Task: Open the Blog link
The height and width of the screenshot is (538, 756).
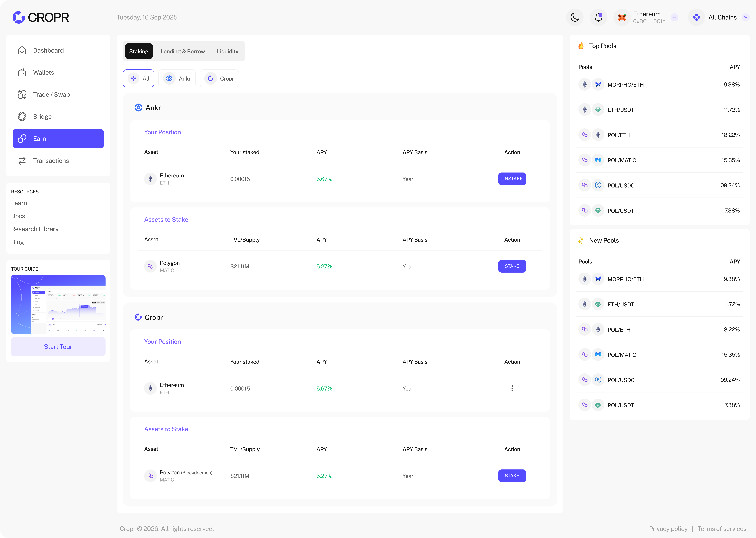Action: 18,242
